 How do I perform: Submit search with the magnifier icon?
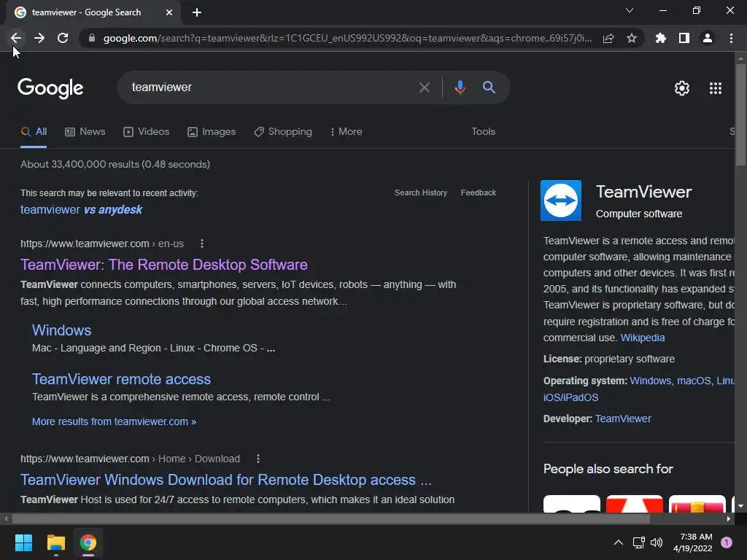click(x=489, y=87)
